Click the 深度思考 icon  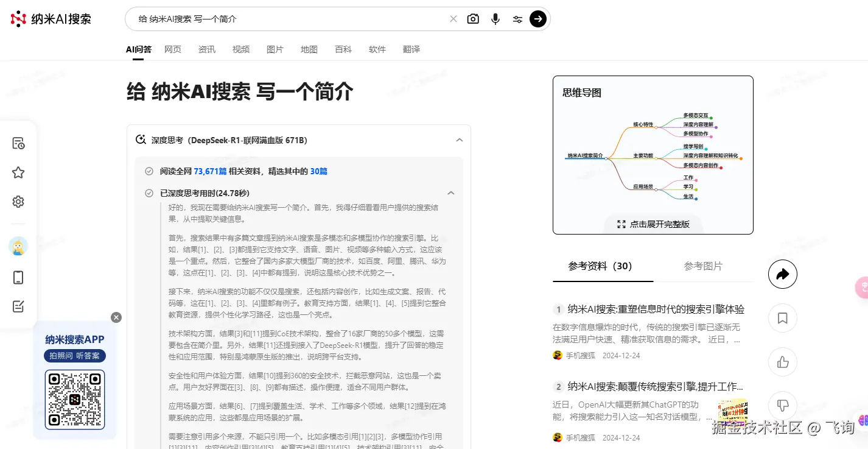(141, 140)
